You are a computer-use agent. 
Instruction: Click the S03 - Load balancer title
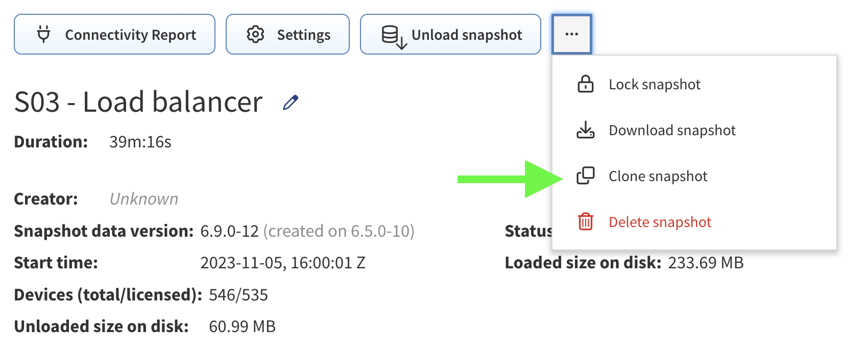[x=138, y=102]
